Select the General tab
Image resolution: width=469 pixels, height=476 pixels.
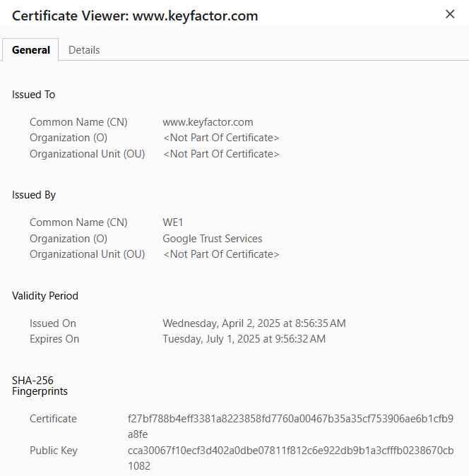pyautogui.click(x=31, y=50)
